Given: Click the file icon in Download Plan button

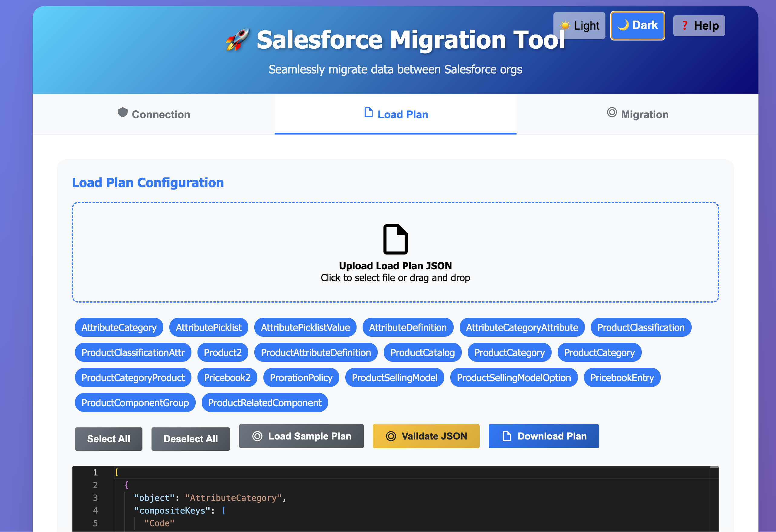Looking at the screenshot, I should 507,436.
